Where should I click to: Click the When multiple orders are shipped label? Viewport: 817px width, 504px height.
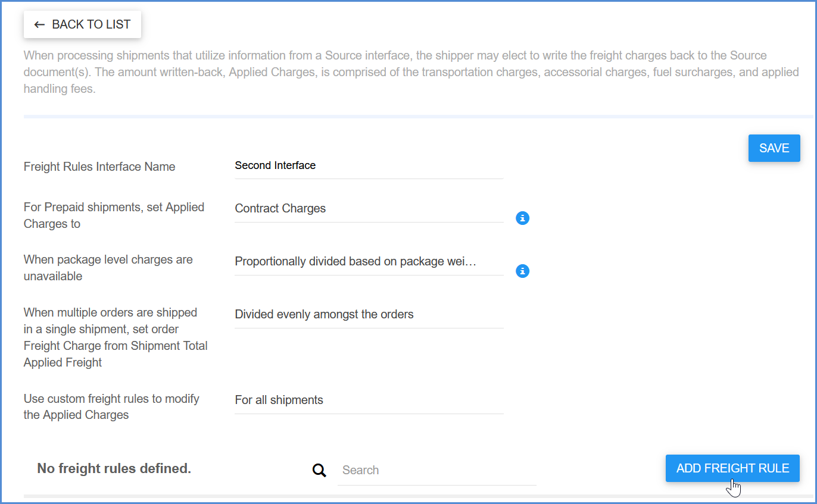(116, 337)
